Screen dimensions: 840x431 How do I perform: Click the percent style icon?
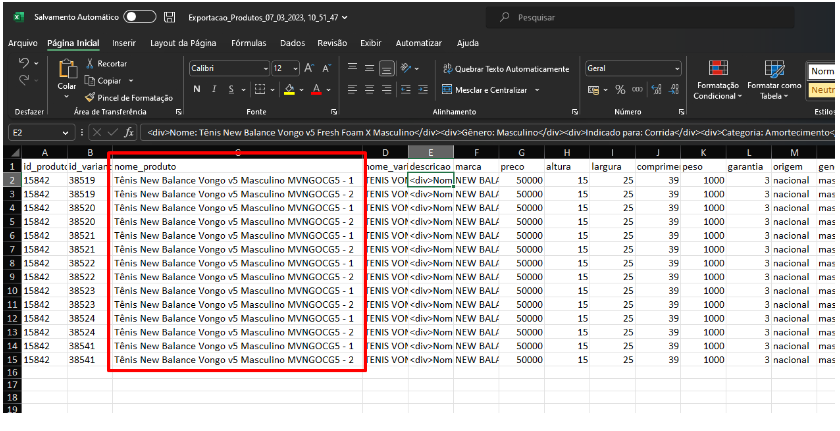(620, 90)
